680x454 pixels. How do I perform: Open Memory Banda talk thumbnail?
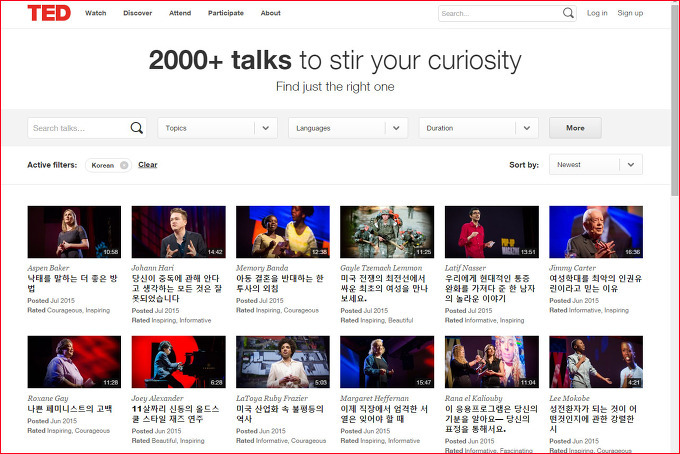pos(283,232)
